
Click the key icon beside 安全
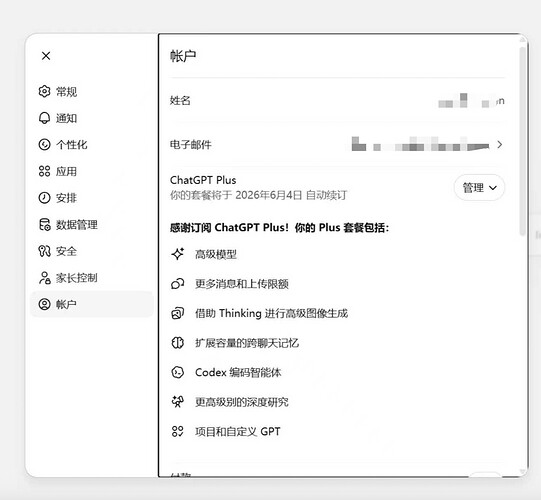point(44,251)
